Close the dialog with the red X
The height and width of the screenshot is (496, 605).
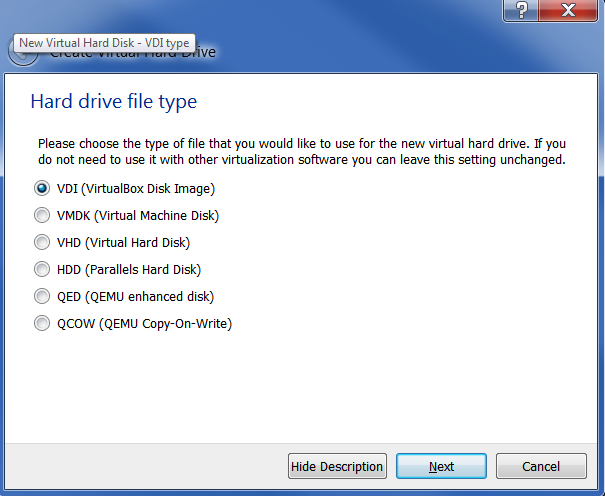pyautogui.click(x=568, y=10)
